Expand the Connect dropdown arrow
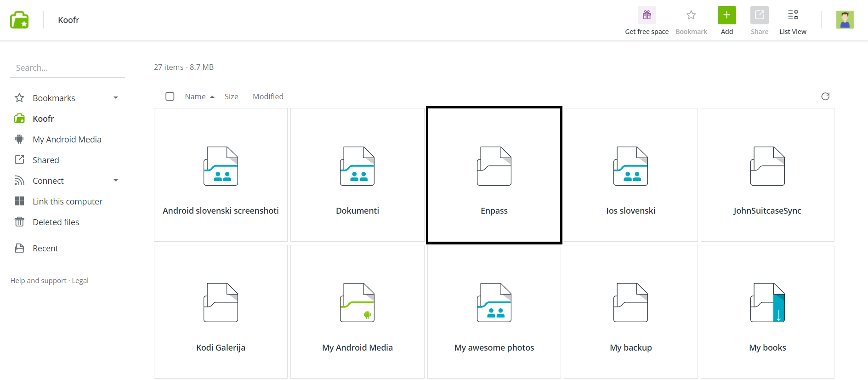Image resolution: width=868 pixels, height=380 pixels. [x=116, y=181]
